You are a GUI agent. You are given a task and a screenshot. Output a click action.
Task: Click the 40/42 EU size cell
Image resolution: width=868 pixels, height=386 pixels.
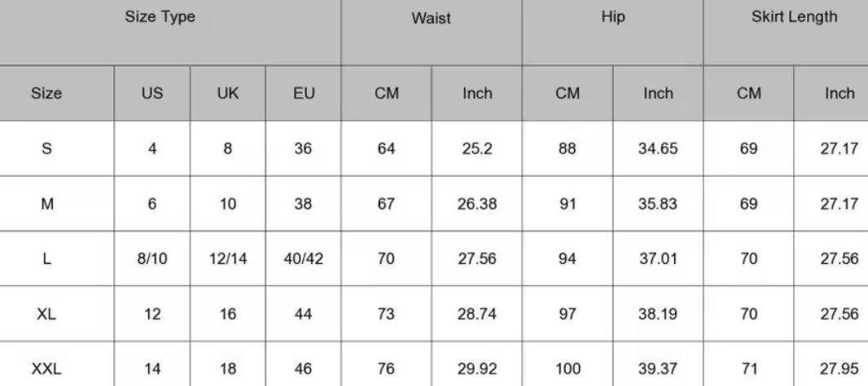click(x=303, y=260)
